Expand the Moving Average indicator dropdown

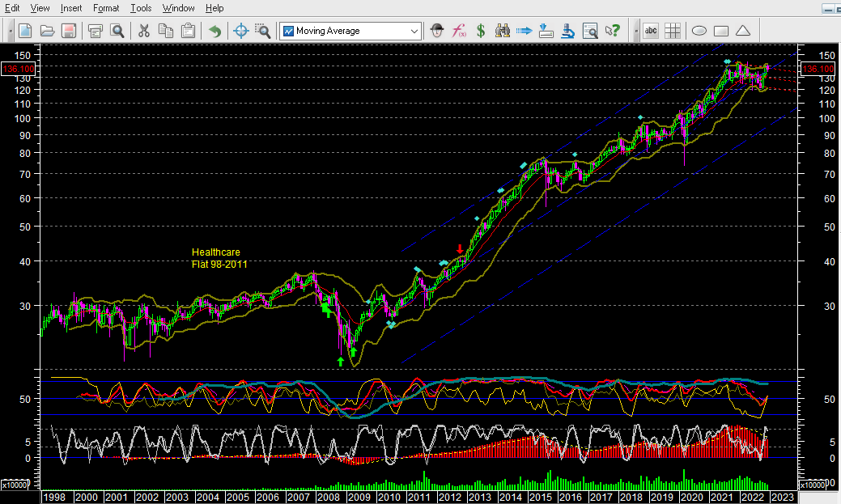pos(414,31)
